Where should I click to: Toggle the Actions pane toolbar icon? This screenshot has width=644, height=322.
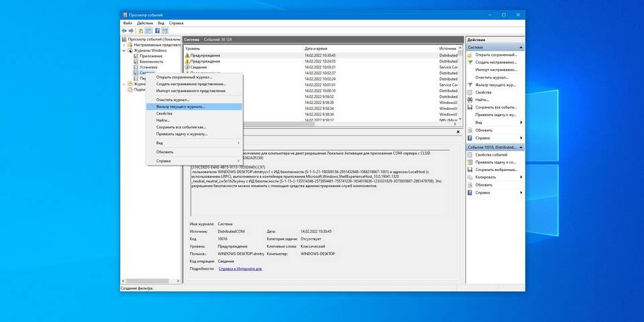[x=165, y=31]
